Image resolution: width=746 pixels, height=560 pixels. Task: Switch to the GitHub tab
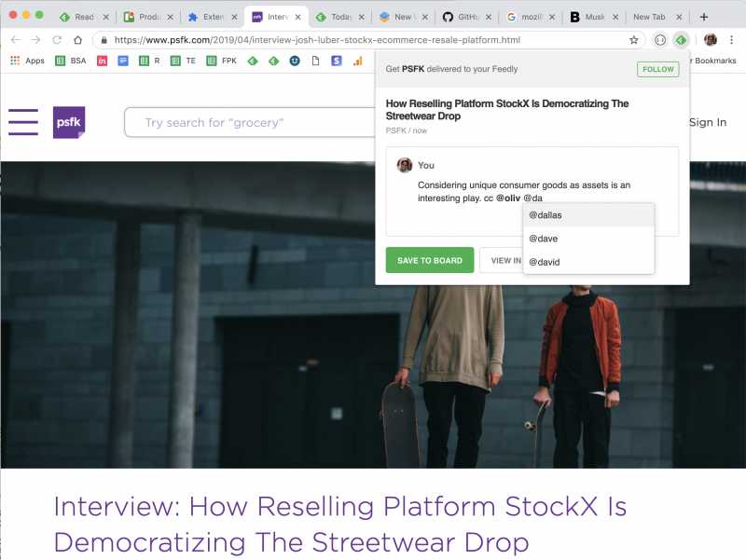tap(463, 16)
